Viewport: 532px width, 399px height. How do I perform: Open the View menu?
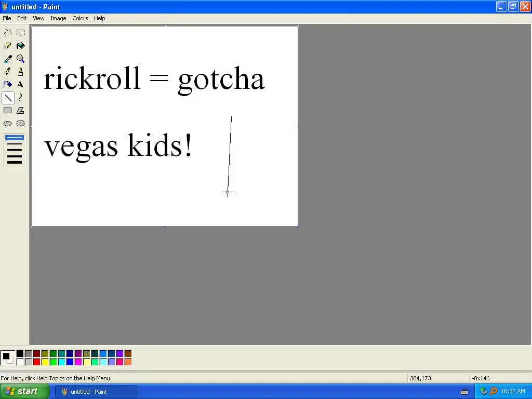(38, 18)
